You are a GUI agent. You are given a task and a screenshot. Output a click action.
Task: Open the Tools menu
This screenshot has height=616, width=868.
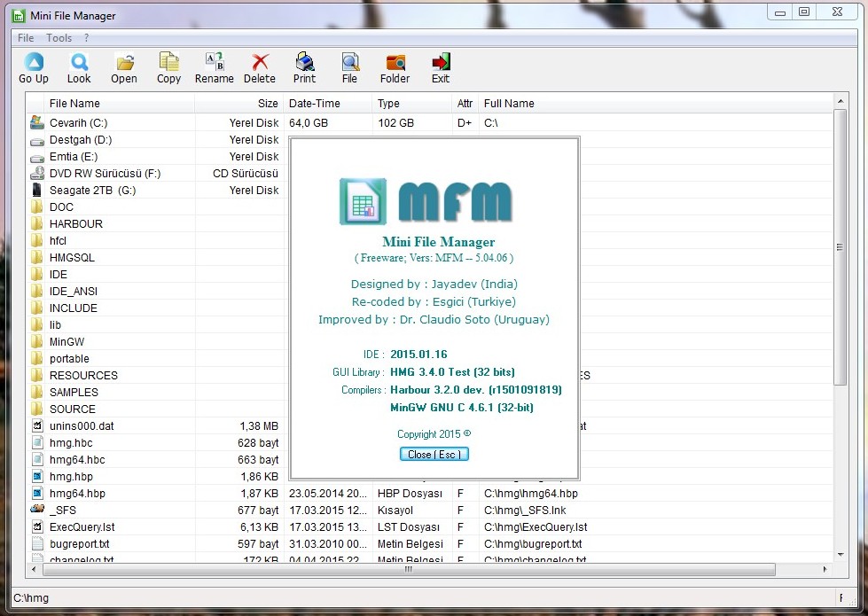click(x=59, y=38)
